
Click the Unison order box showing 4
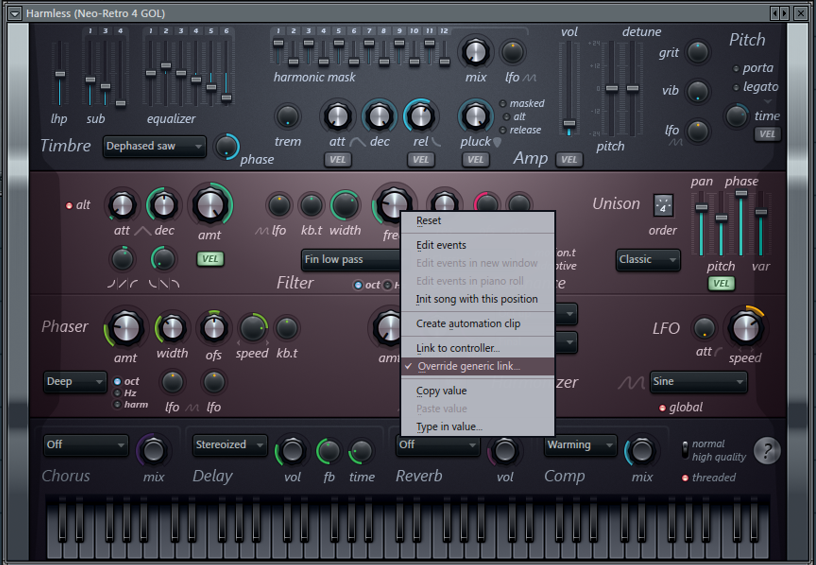[x=663, y=206]
